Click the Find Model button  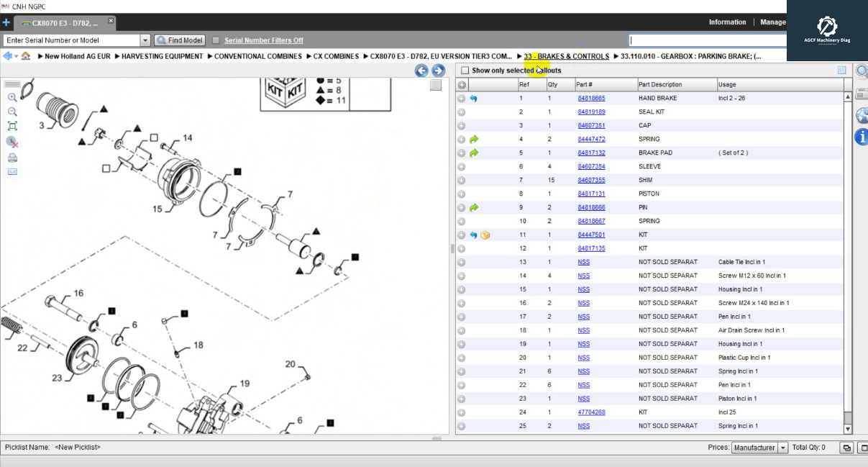click(x=180, y=40)
